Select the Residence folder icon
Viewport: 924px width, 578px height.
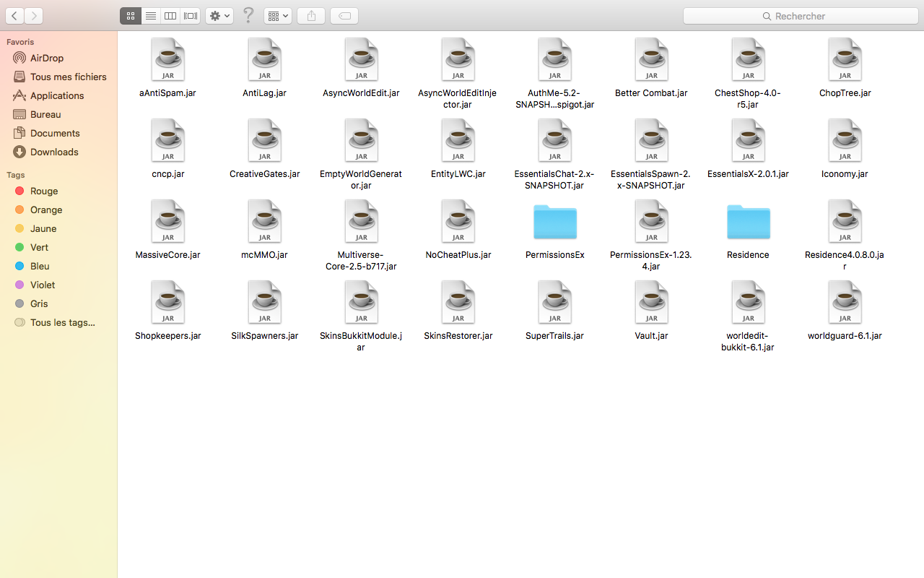[749, 222]
